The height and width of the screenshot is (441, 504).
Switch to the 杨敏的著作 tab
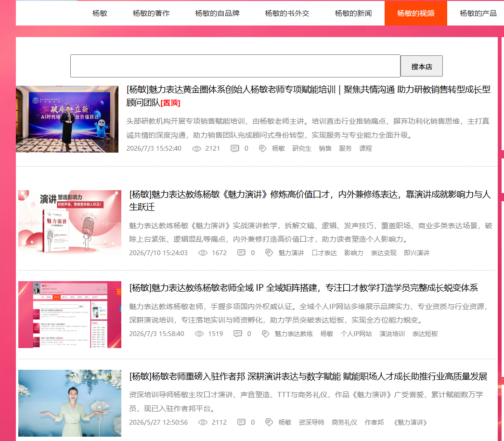click(x=151, y=13)
